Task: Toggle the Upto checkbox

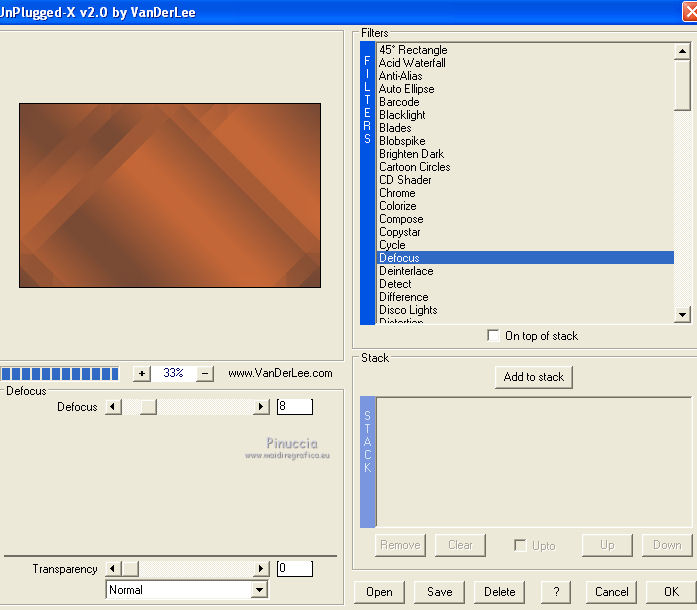Action: tap(520, 545)
